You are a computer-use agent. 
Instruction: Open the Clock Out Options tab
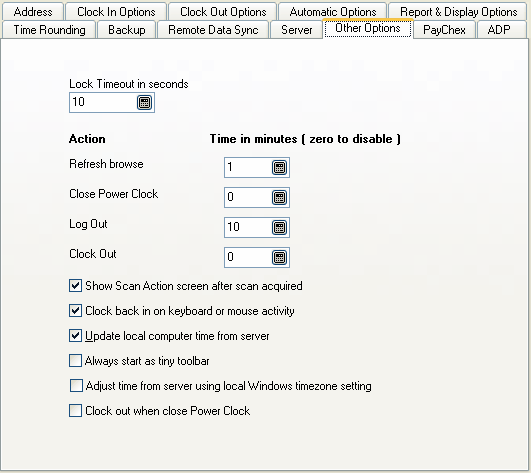coord(223,12)
